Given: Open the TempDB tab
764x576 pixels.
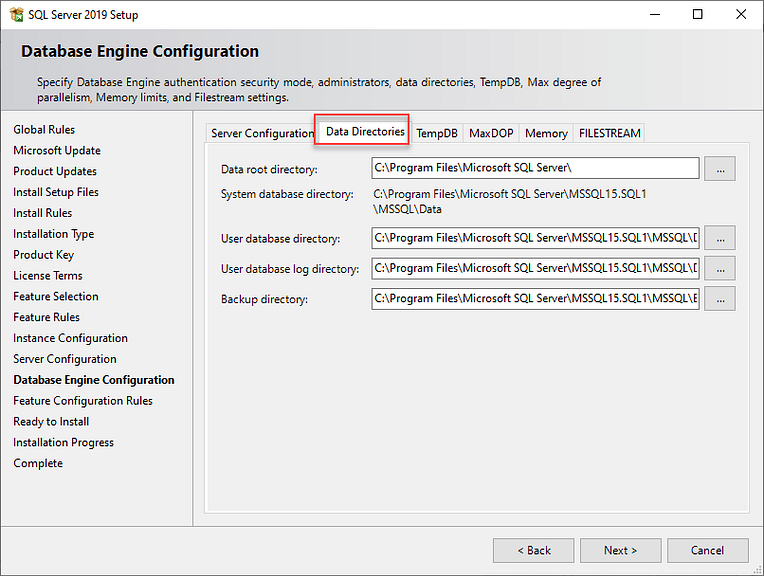Looking at the screenshot, I should pyautogui.click(x=437, y=133).
